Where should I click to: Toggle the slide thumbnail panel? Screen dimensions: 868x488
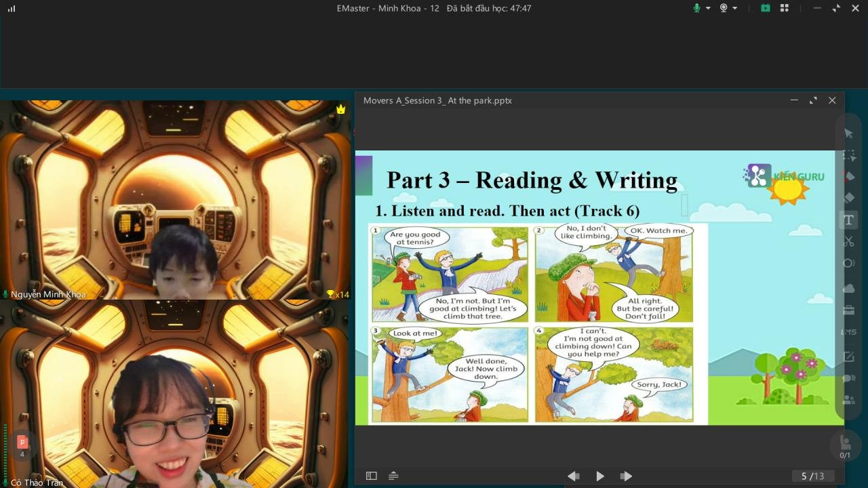[371, 476]
